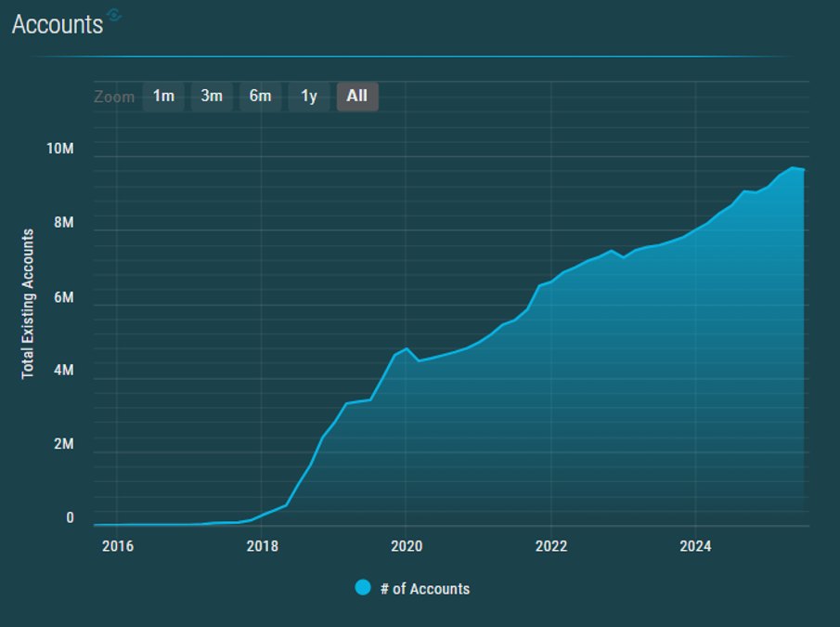This screenshot has width=840, height=627.
Task: Click the 2018 x-axis label
Action: 262,546
